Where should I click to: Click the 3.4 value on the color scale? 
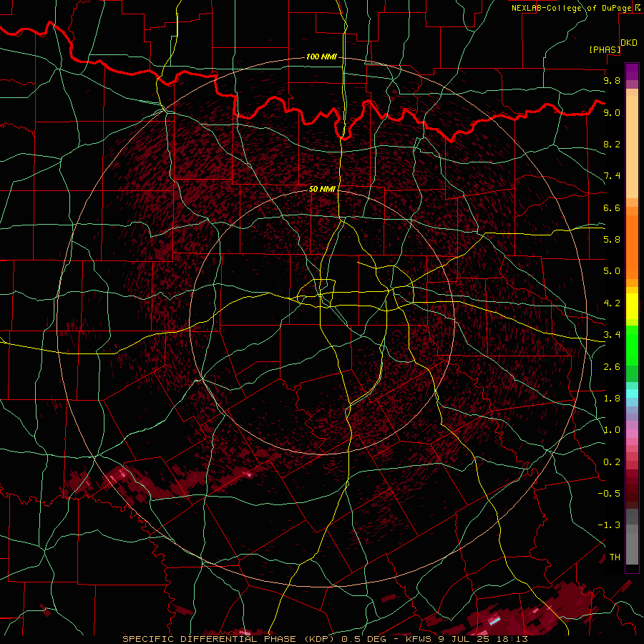[x=612, y=335]
